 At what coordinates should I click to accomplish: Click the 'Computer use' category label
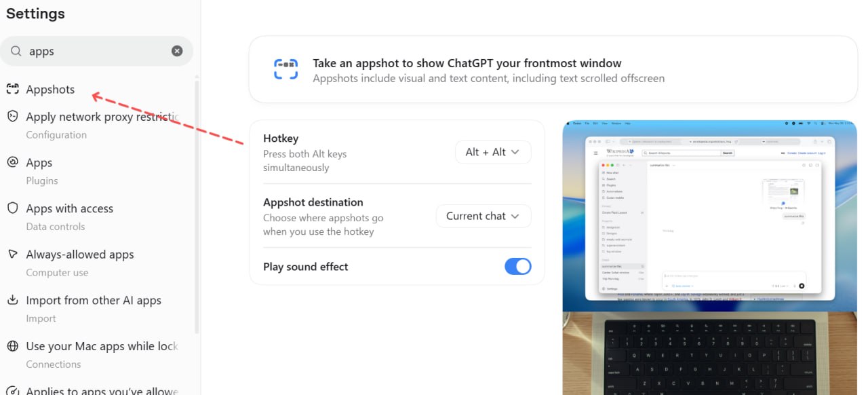click(57, 273)
